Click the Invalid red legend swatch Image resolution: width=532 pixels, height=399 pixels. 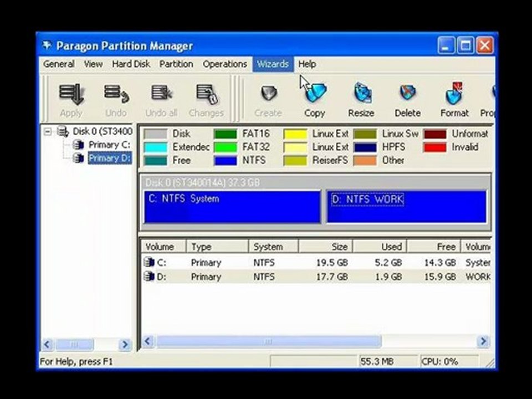pyautogui.click(x=435, y=147)
